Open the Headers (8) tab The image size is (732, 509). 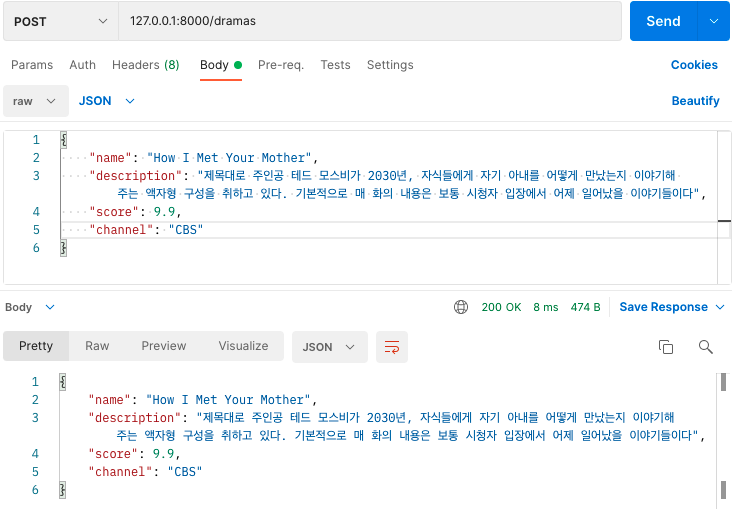146,65
